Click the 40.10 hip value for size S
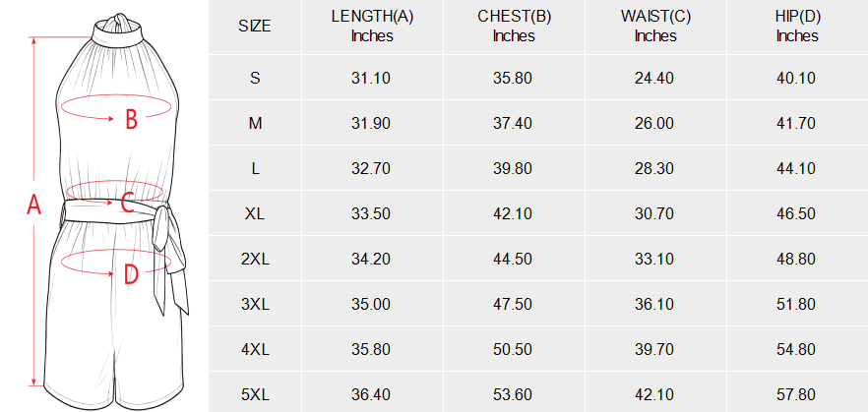This screenshot has height=412, width=868. tap(796, 79)
